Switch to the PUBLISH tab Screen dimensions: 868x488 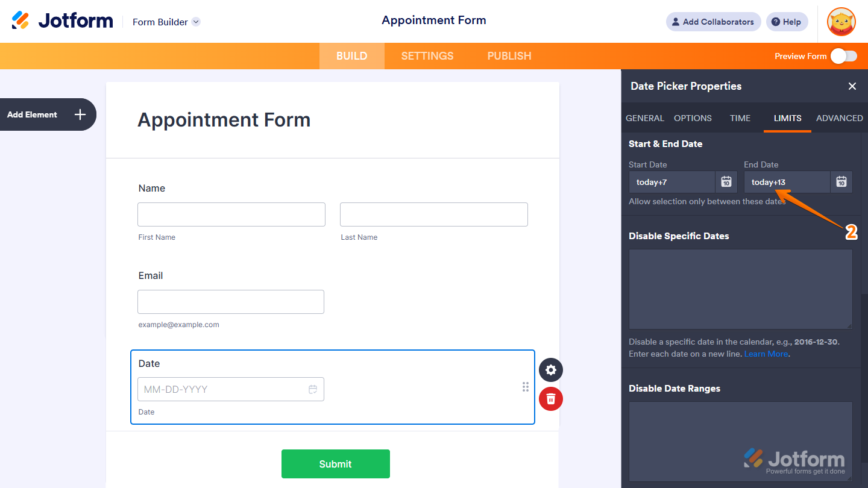coord(509,55)
